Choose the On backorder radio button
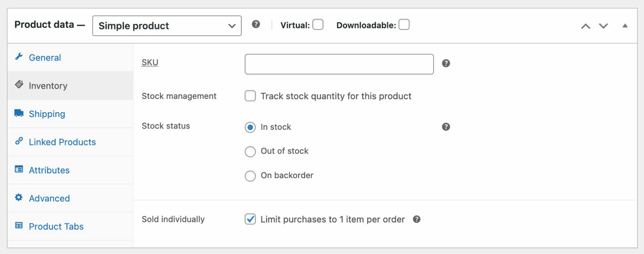This screenshot has width=644, height=254. [x=250, y=176]
